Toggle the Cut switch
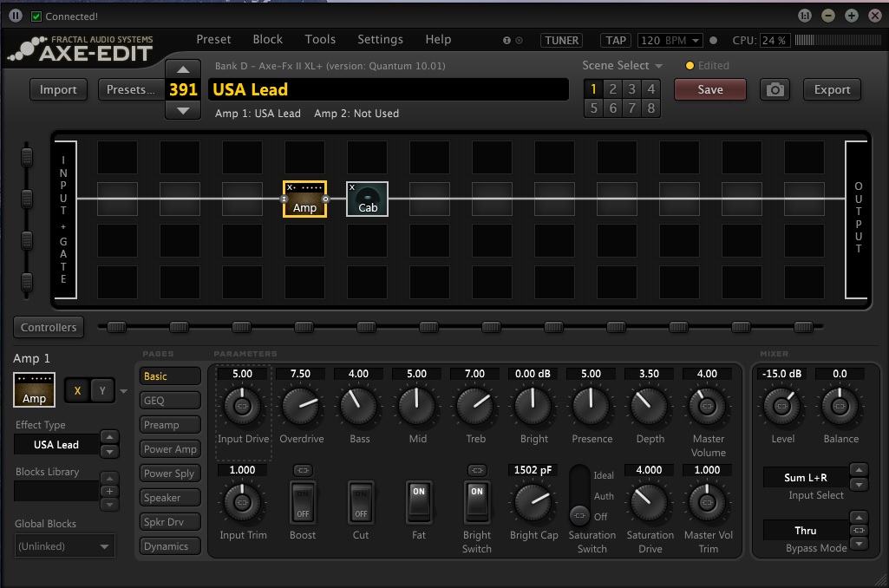 coord(361,502)
